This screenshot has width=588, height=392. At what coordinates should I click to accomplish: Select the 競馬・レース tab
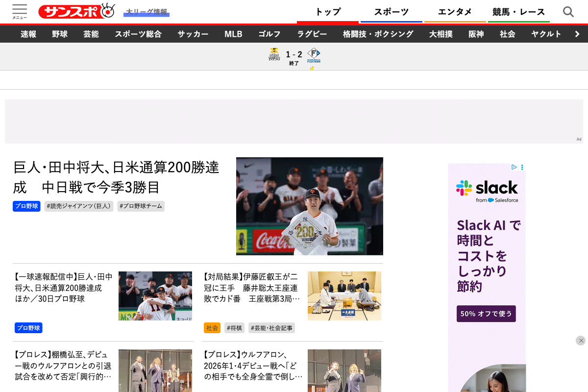518,12
